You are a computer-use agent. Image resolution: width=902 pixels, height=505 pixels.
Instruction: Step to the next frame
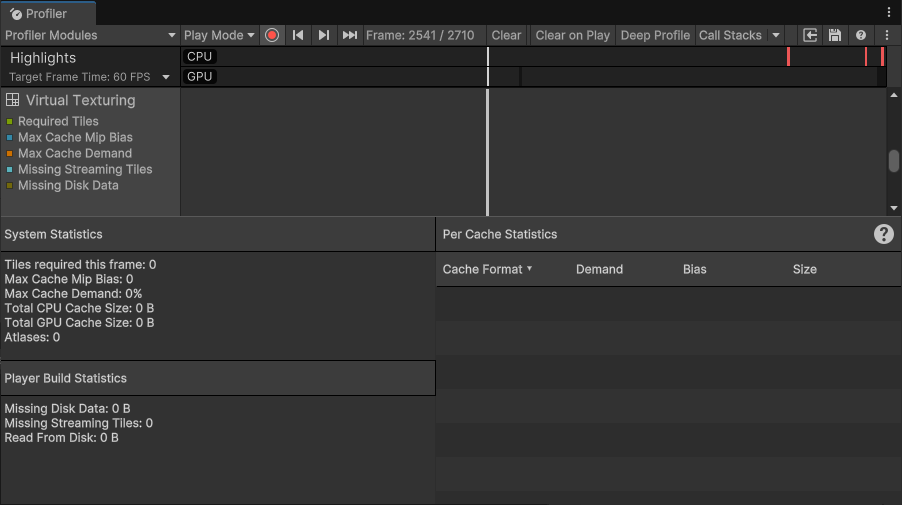point(324,35)
